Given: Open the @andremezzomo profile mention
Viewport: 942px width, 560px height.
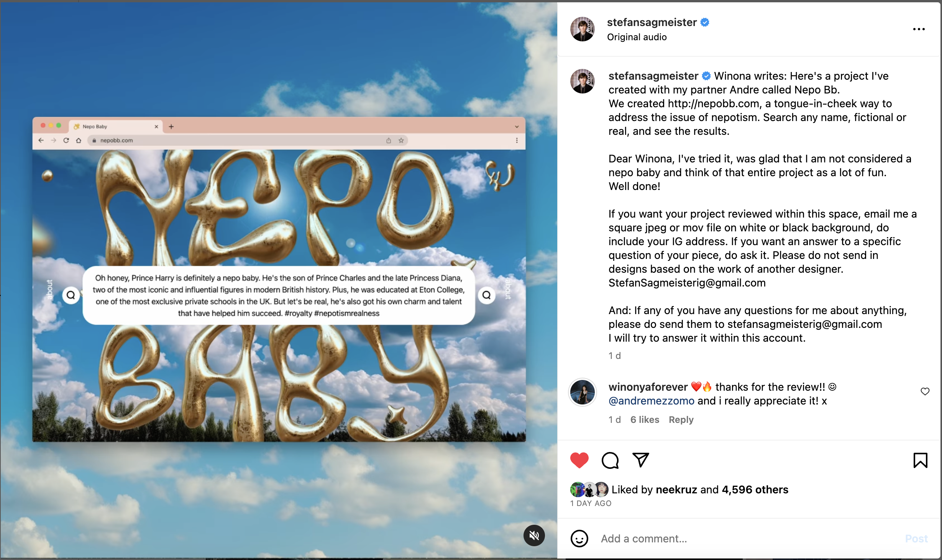Looking at the screenshot, I should click(652, 401).
